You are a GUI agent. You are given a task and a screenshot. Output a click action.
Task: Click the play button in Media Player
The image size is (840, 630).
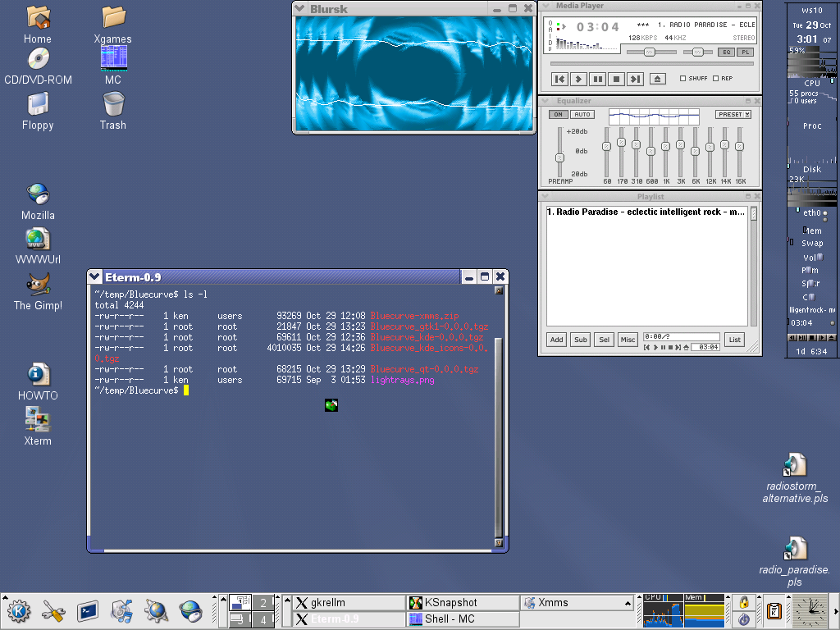click(x=578, y=80)
